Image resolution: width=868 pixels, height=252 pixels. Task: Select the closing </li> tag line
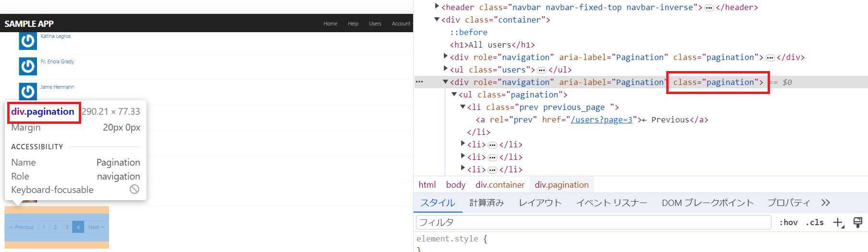tap(478, 132)
